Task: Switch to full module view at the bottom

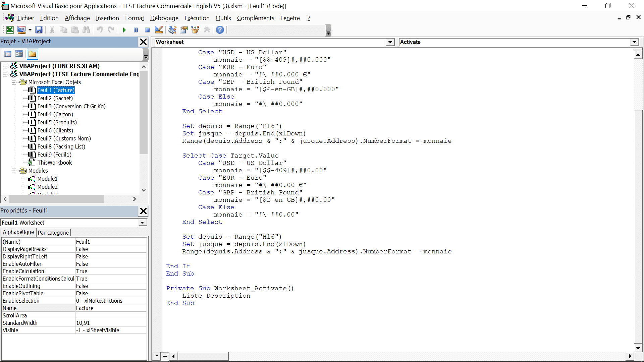Action: [165, 356]
